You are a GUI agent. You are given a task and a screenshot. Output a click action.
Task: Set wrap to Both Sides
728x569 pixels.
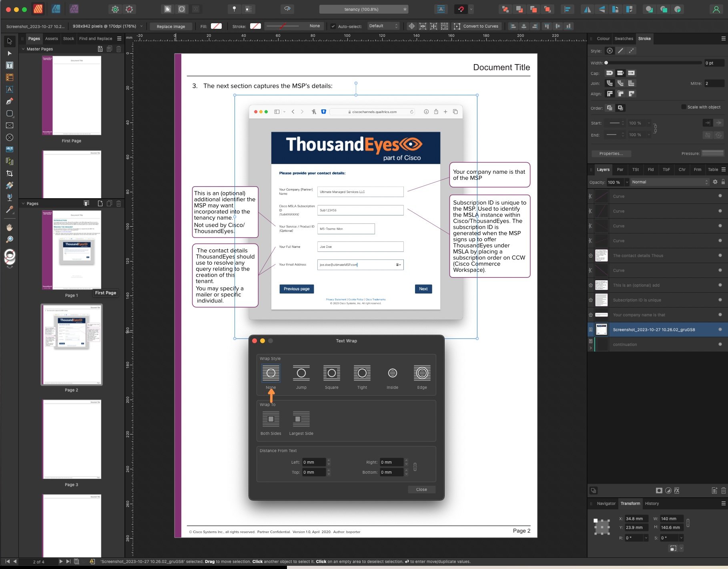[x=271, y=423]
